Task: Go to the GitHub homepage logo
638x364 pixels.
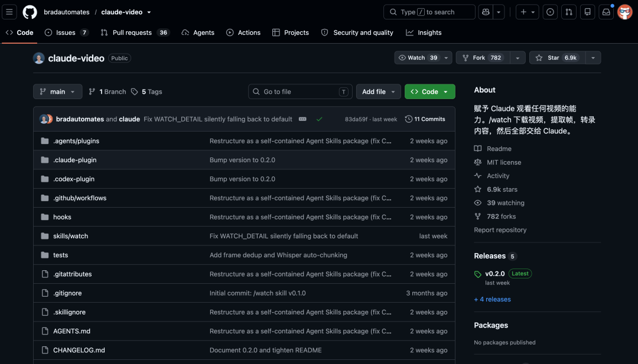Action: click(x=30, y=12)
